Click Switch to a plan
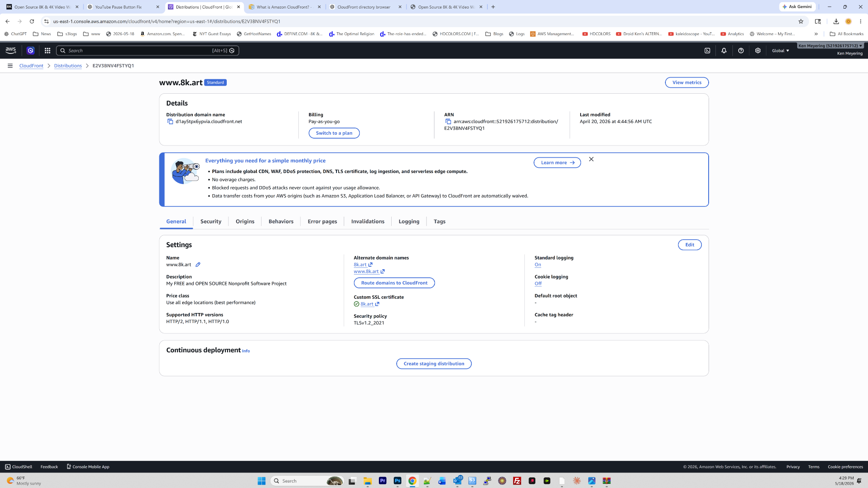 click(x=334, y=133)
